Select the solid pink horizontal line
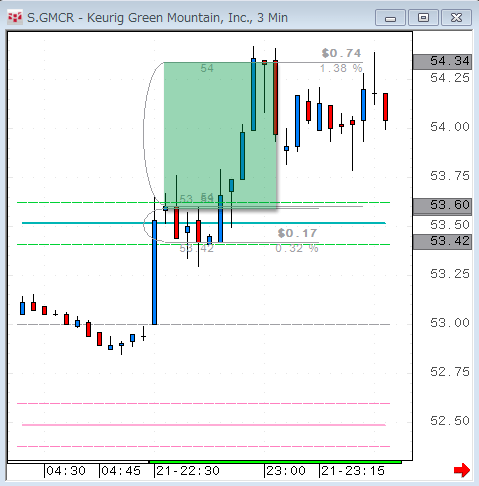Screen dimensions: 479x486 [204, 425]
